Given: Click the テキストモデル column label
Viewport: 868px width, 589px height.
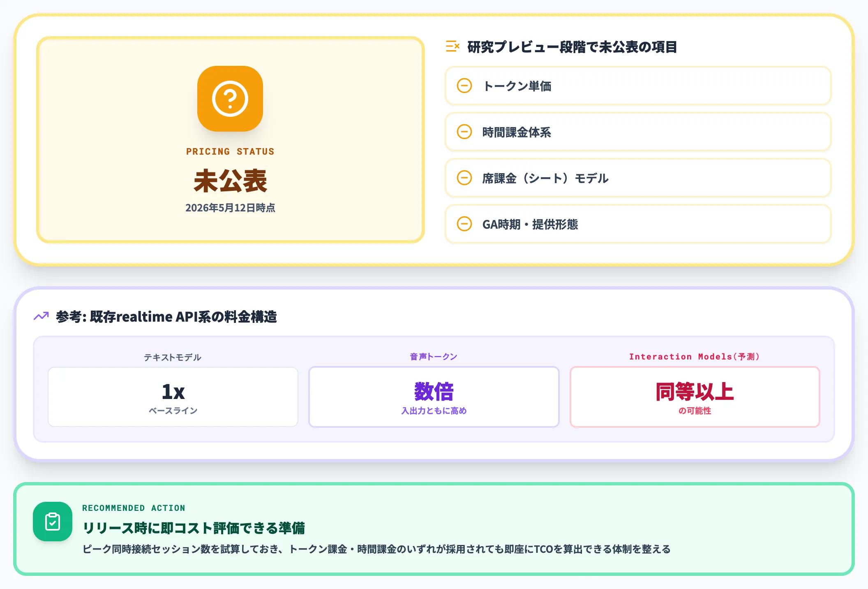Looking at the screenshot, I should coord(173,357).
